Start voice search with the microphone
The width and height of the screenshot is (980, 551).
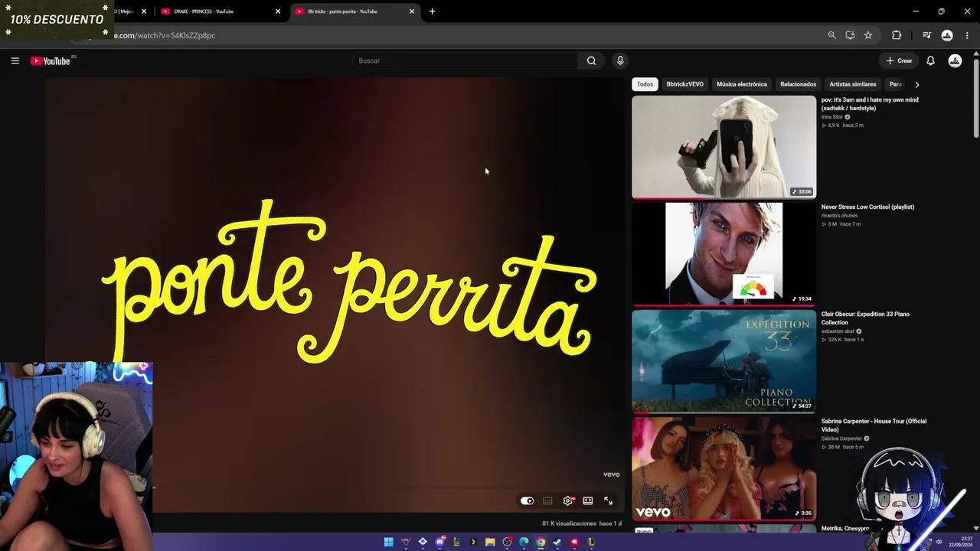(x=620, y=60)
